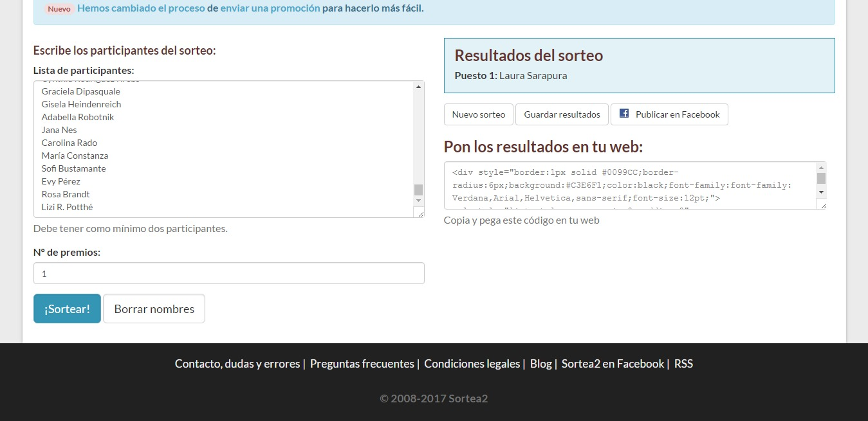
Task: Click participants textarea resize handle
Action: coord(420,213)
